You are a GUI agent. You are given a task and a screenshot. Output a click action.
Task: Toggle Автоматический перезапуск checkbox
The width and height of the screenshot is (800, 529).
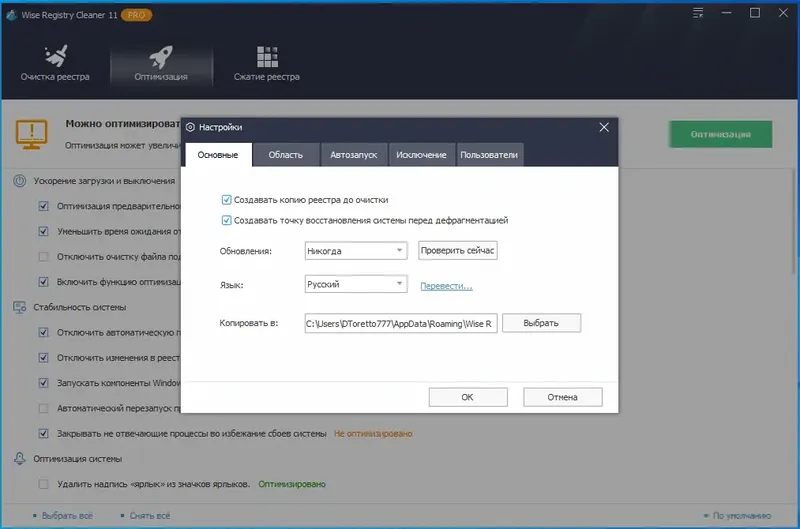(43, 408)
